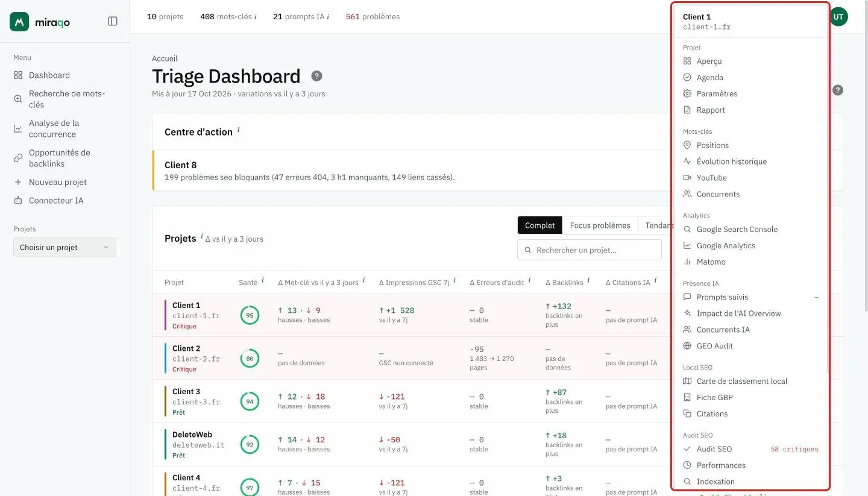Open the UT user avatar
Image resolution: width=868 pixels, height=496 pixels.
click(838, 17)
